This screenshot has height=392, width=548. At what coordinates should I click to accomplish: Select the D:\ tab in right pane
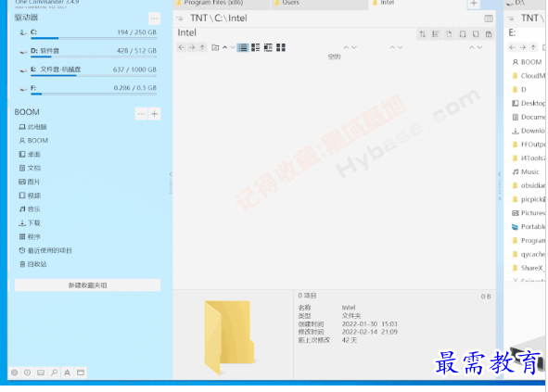coord(524,3)
